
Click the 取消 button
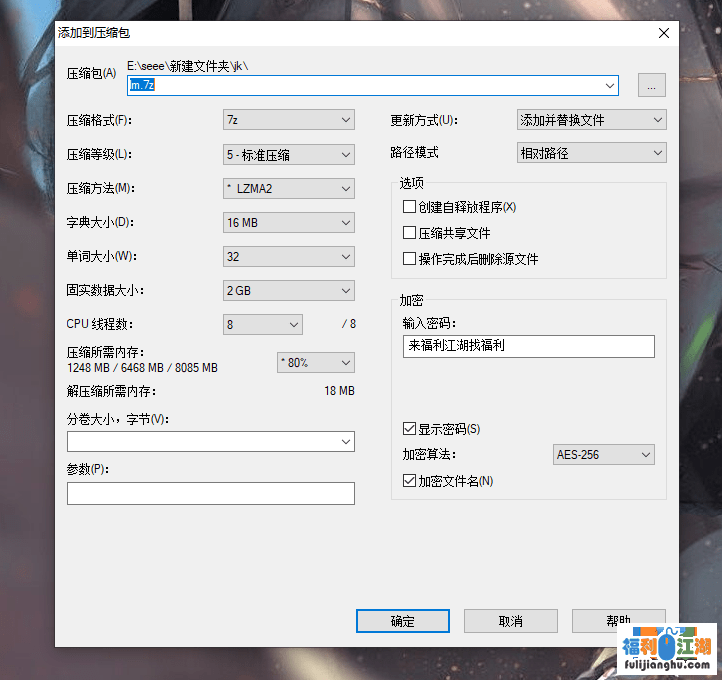pos(510,621)
